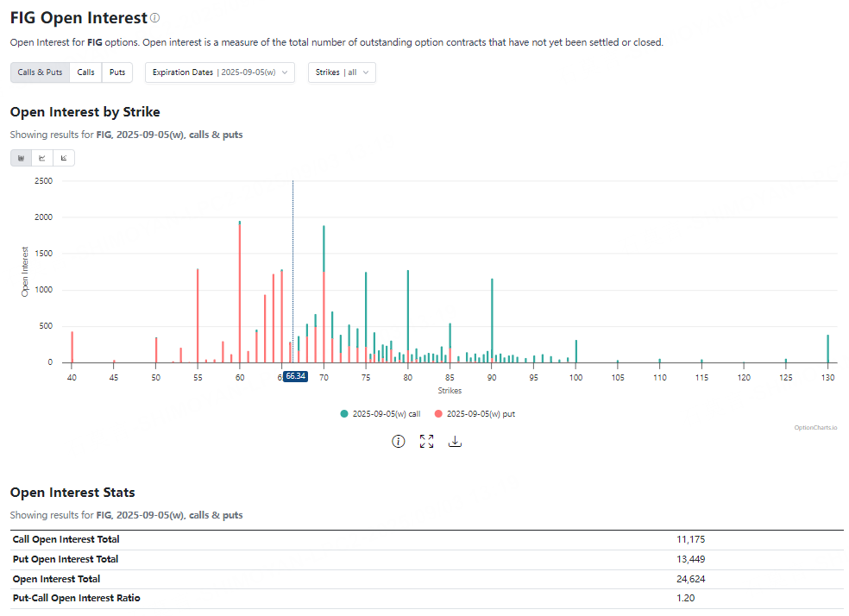This screenshot has height=616, width=849.
Task: Open the Strikes dropdown
Action: point(342,72)
